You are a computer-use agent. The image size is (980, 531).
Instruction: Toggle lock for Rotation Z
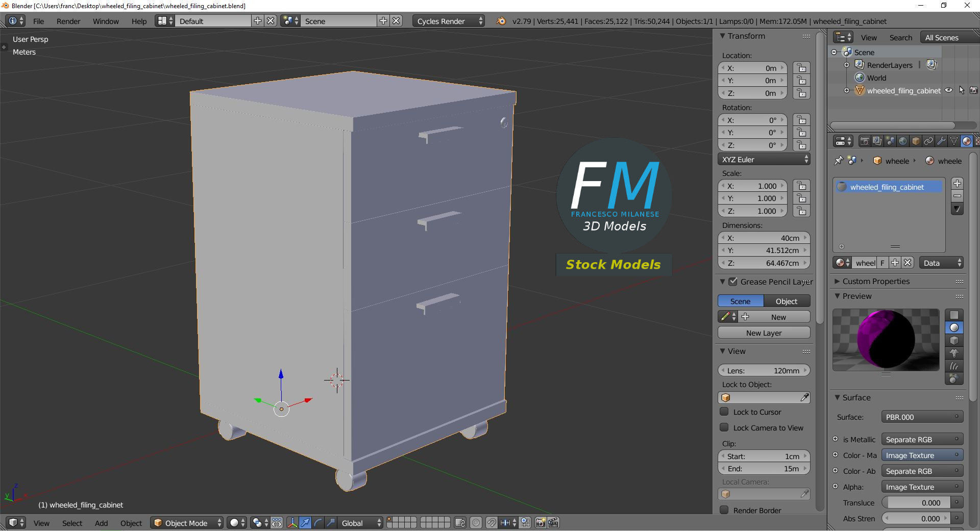(801, 145)
